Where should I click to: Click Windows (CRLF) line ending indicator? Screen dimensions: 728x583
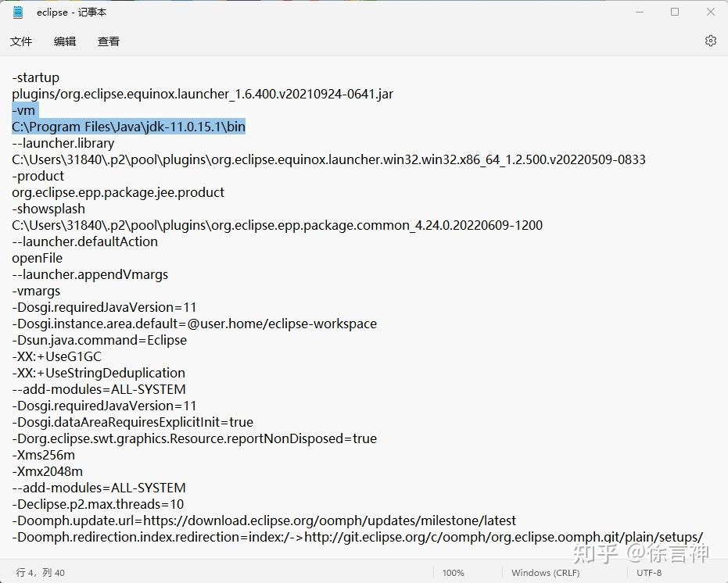(546, 573)
